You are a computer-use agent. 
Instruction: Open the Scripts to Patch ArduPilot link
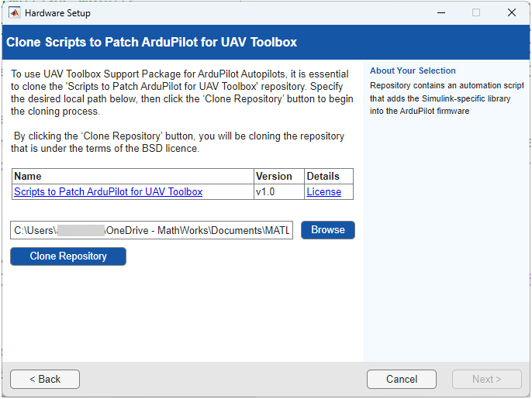[108, 192]
